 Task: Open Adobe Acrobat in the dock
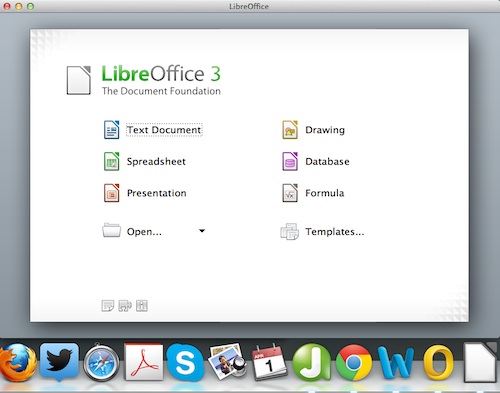pos(144,362)
